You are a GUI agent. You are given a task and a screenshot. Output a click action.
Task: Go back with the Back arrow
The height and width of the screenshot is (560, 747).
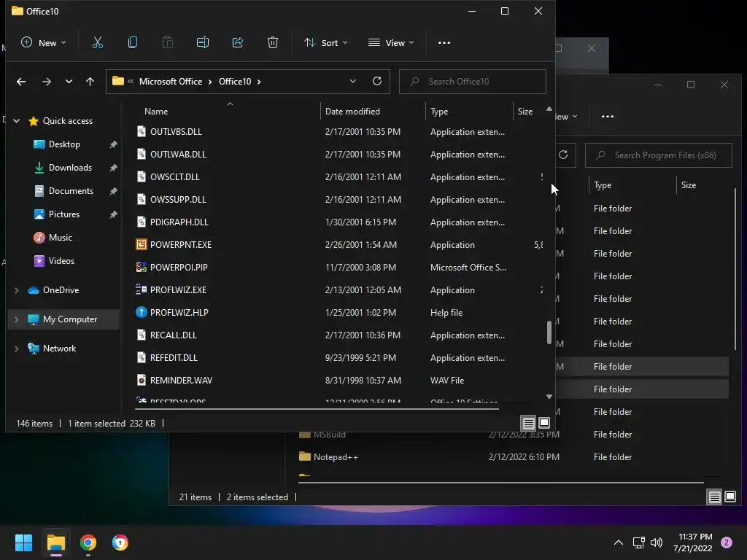pyautogui.click(x=21, y=82)
